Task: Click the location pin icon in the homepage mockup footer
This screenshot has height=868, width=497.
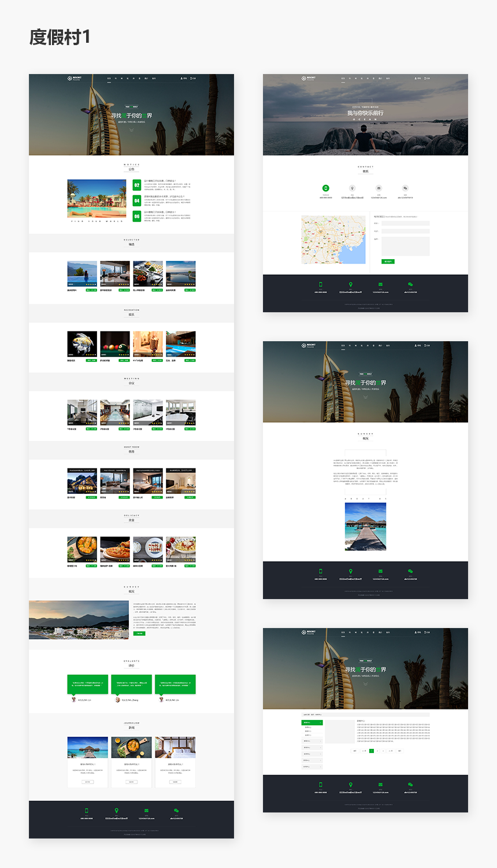Action: 117,811
